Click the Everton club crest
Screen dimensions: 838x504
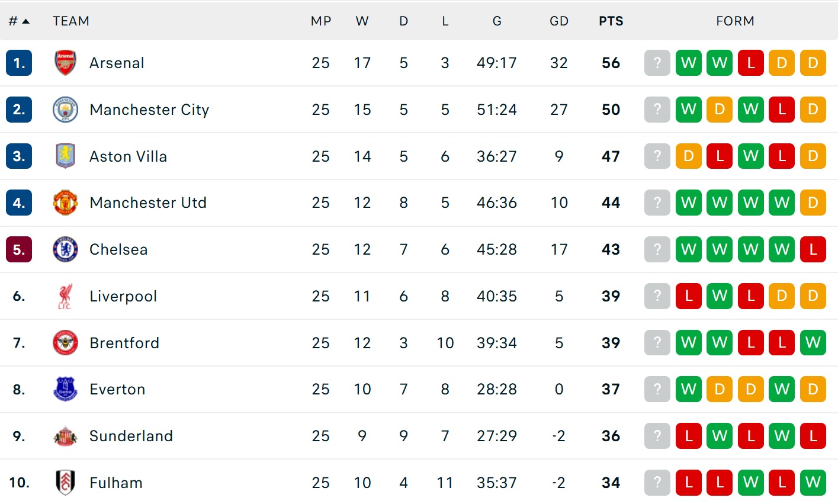tap(65, 389)
